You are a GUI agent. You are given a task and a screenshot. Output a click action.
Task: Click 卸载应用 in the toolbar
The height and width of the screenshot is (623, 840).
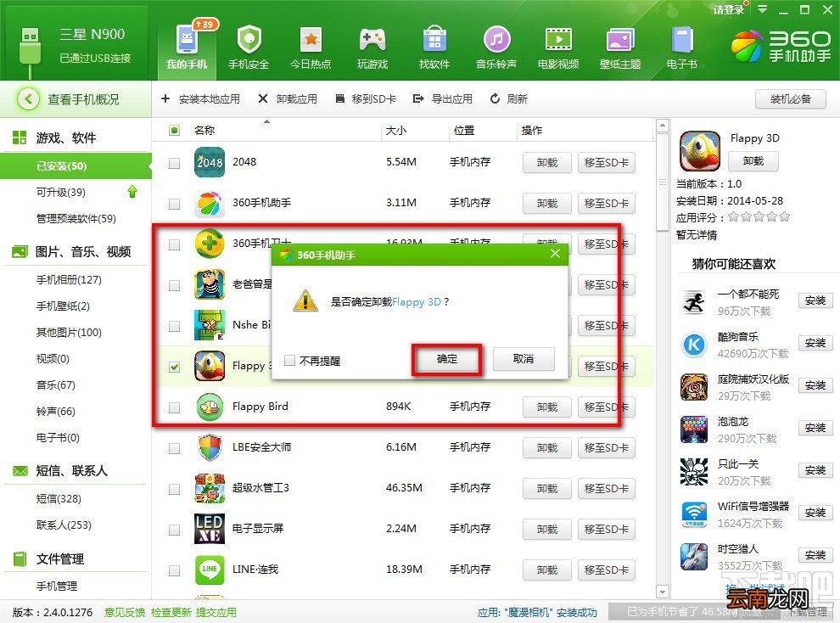[x=288, y=98]
